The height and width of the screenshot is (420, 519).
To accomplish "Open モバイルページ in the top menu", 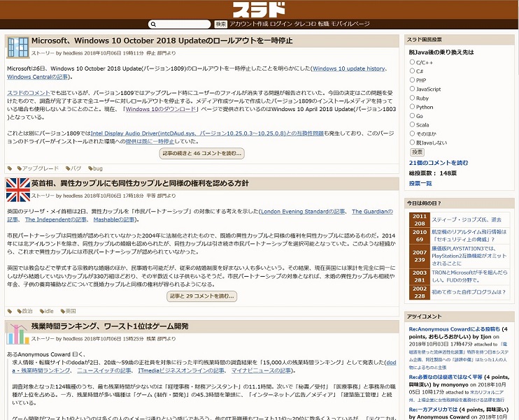I will tap(350, 24).
